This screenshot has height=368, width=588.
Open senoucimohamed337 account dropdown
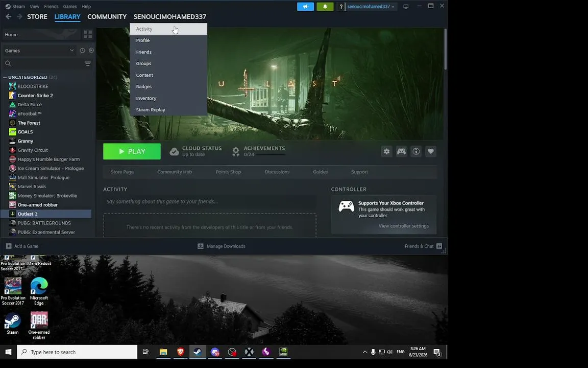tap(371, 6)
